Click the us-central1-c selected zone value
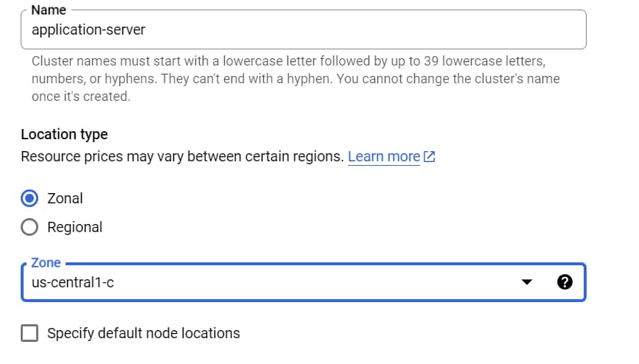Image resolution: width=639 pixels, height=364 pixels. click(x=73, y=282)
